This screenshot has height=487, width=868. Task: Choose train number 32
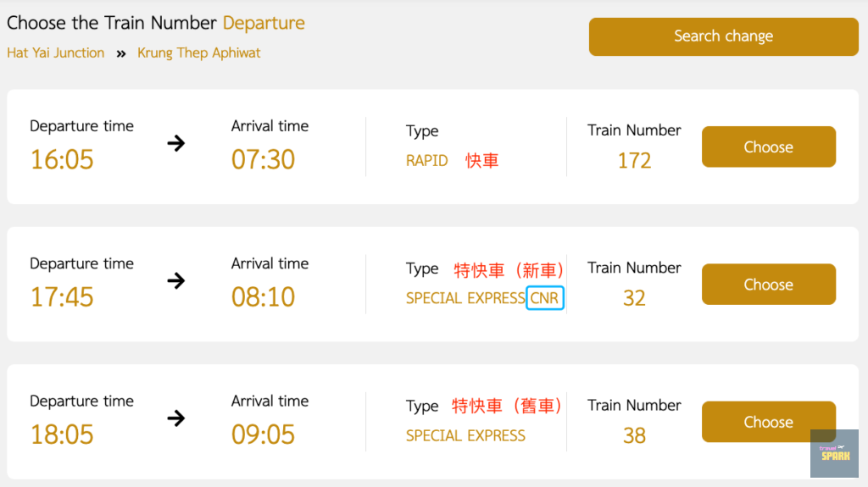[x=768, y=285]
